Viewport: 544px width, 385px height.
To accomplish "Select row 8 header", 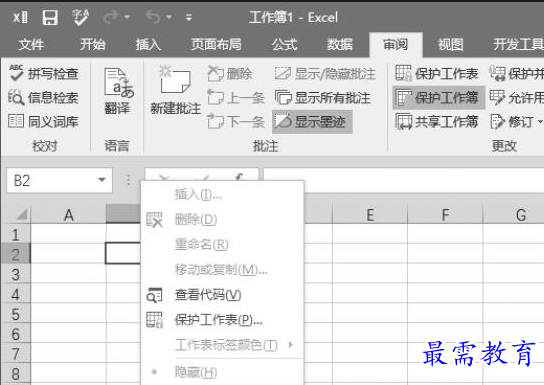I will click(16, 374).
